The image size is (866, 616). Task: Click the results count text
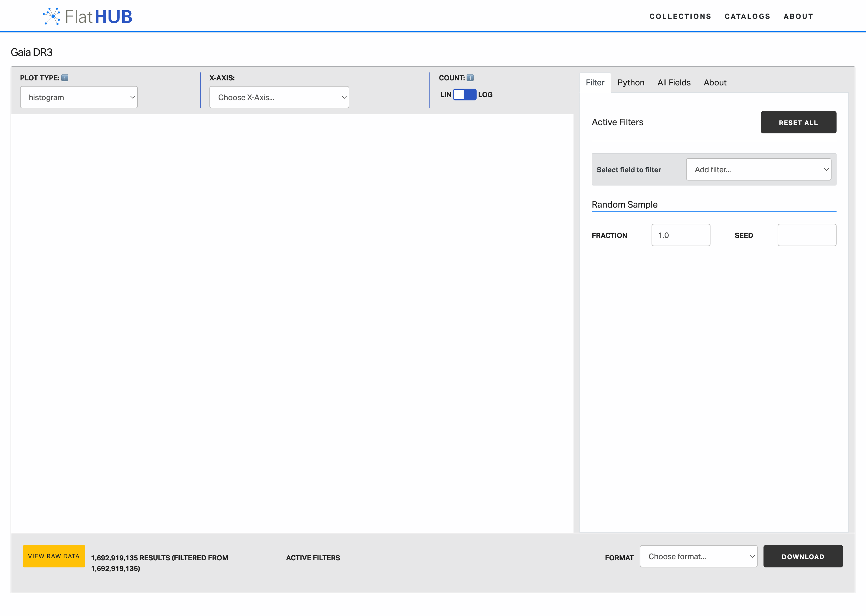point(159,563)
